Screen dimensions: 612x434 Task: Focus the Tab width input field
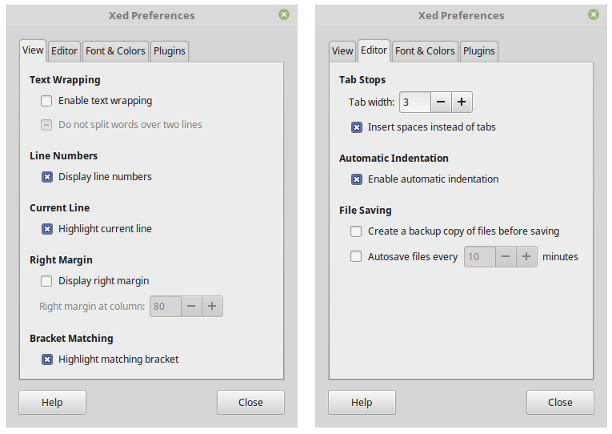pyautogui.click(x=414, y=102)
